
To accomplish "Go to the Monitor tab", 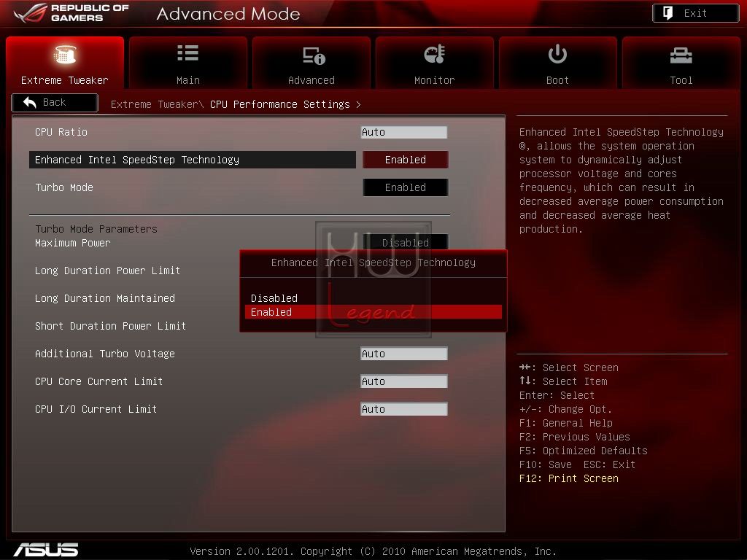I will coord(435,63).
